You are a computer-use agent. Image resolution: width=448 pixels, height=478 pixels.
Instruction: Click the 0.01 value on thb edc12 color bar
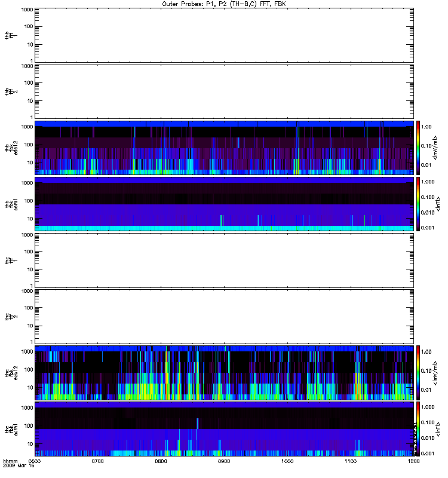tap(426, 165)
